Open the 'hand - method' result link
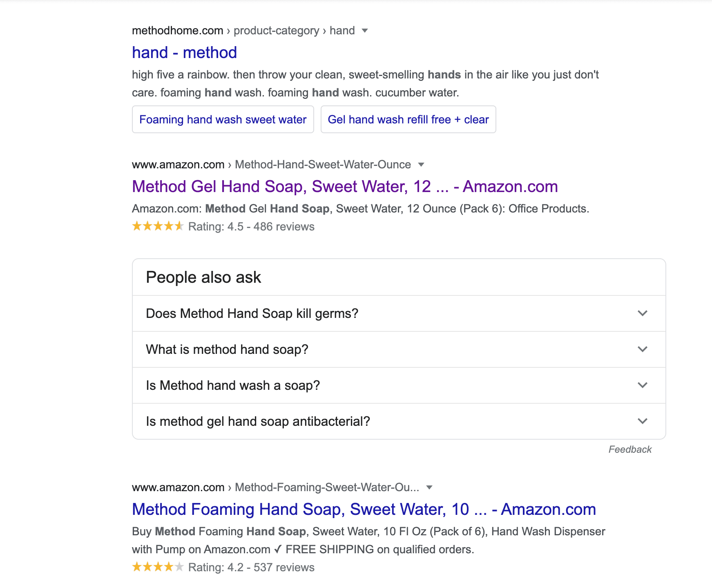 tap(184, 53)
